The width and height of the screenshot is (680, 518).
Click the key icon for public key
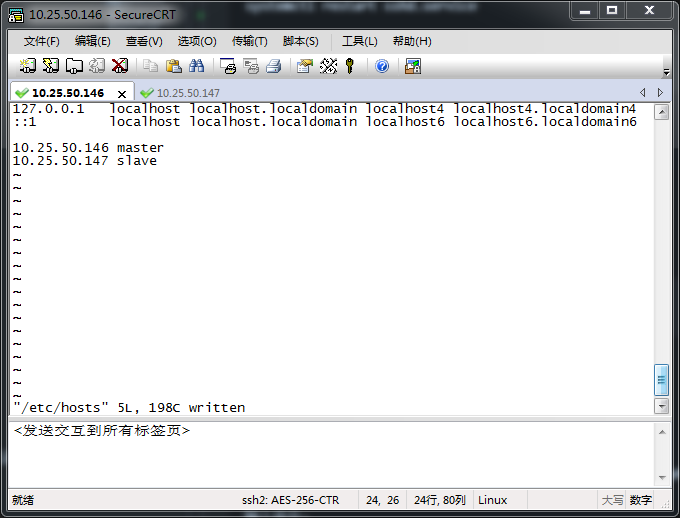tap(350, 66)
